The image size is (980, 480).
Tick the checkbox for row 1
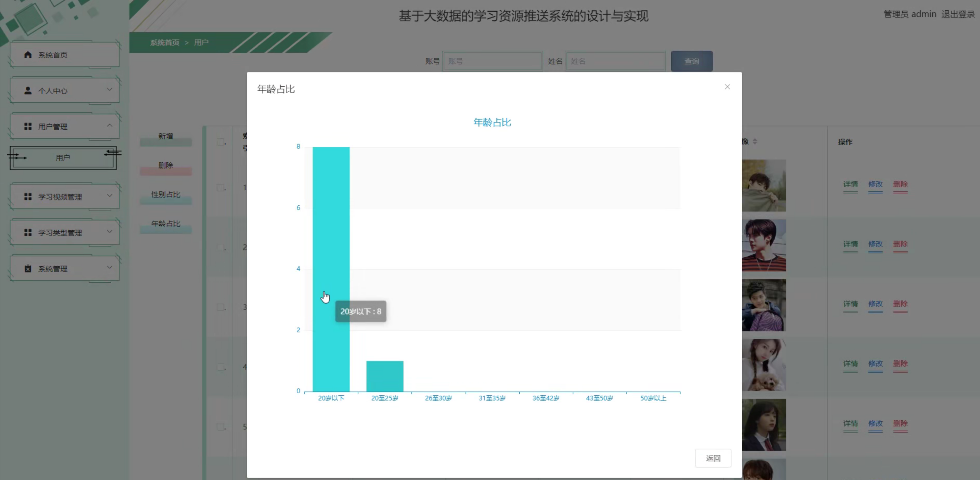click(220, 188)
